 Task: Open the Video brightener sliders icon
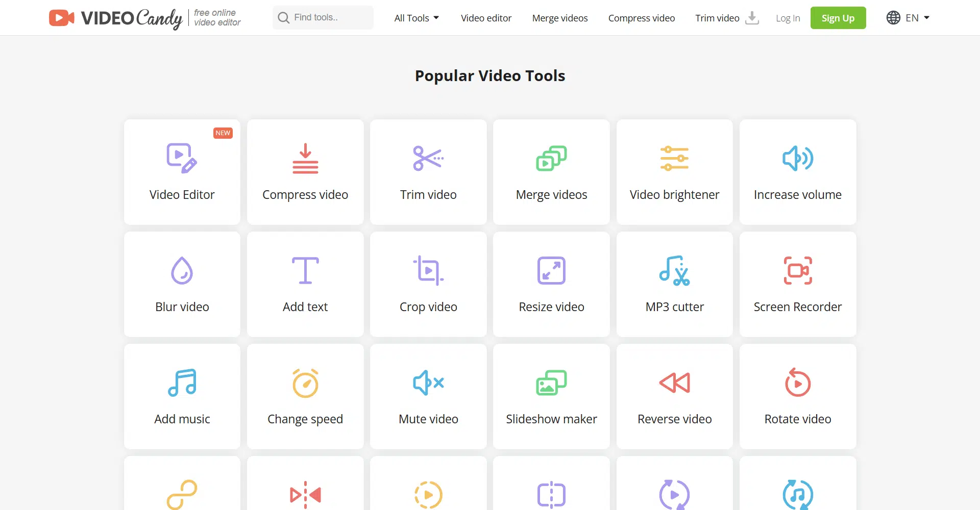click(674, 158)
